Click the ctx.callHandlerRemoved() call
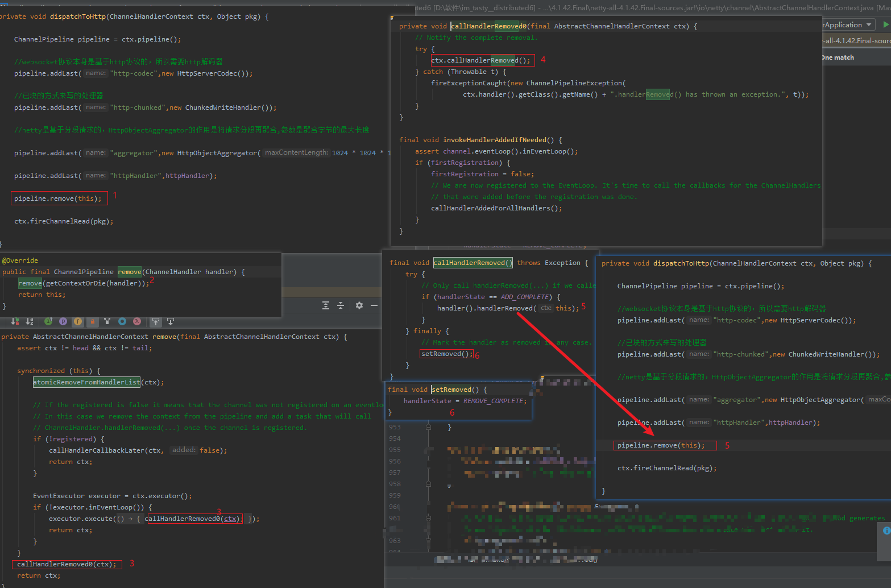Screen dimensions: 891x588 tap(481, 60)
